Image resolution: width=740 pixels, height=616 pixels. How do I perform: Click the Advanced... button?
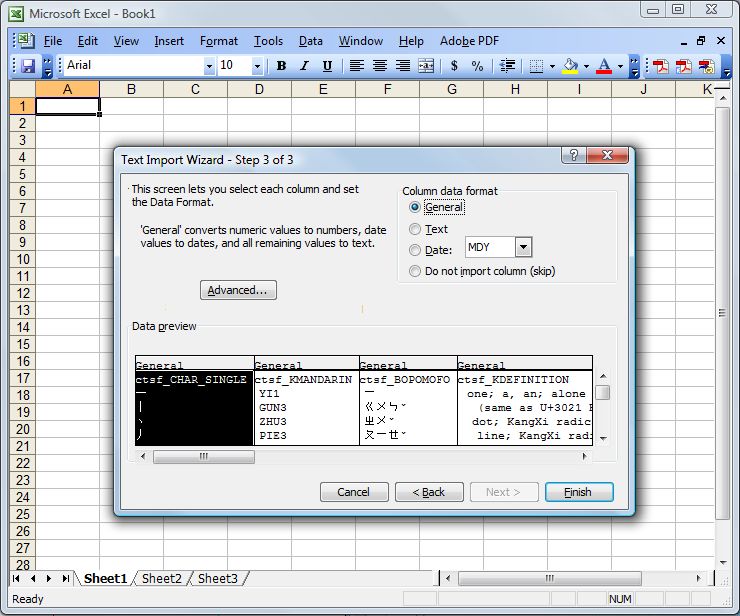click(x=238, y=290)
